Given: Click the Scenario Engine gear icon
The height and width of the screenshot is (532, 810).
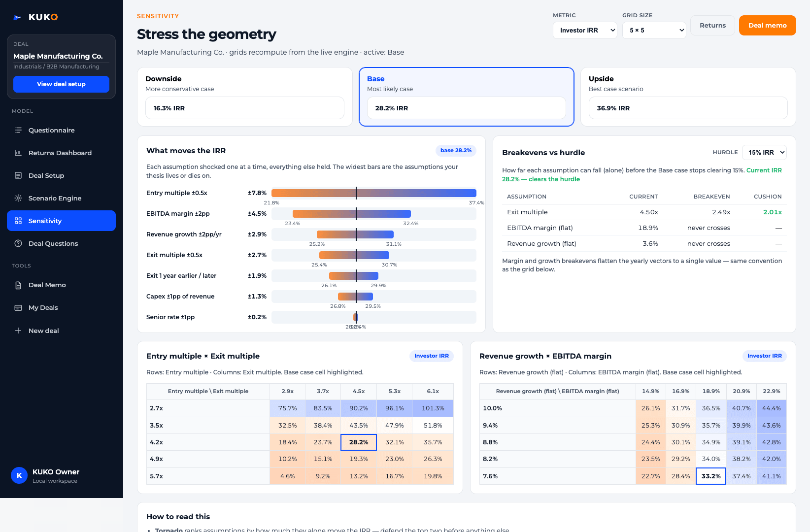Looking at the screenshot, I should [x=18, y=198].
